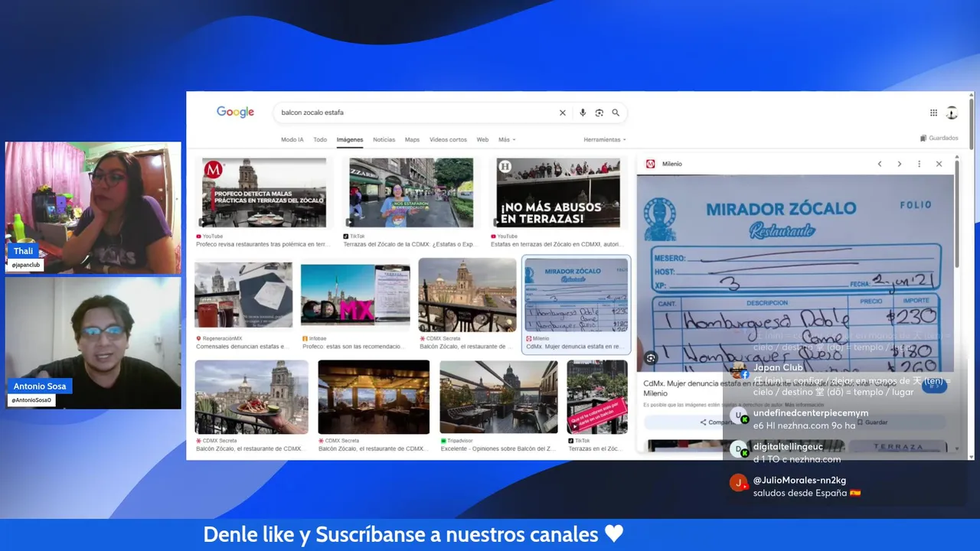Switch to the Modo IA tab
Image resolution: width=980 pixels, height=551 pixels.
(292, 139)
